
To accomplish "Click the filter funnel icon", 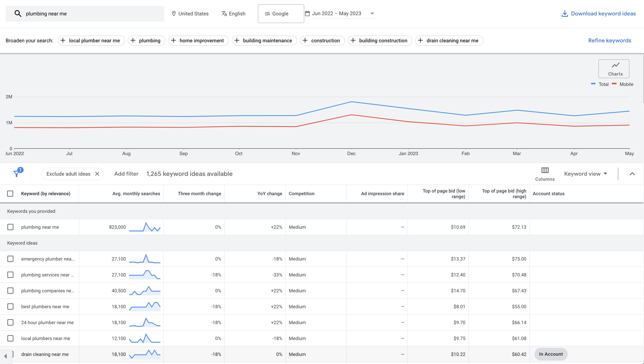I will pos(16,173).
